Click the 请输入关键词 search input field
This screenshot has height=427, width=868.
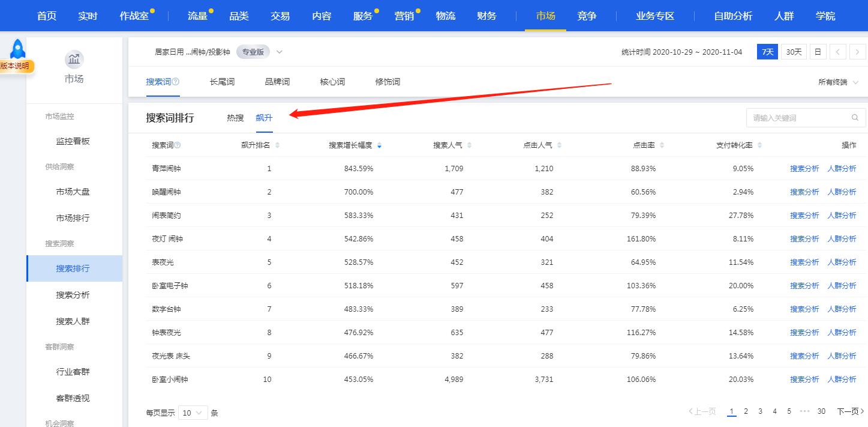tap(798, 117)
